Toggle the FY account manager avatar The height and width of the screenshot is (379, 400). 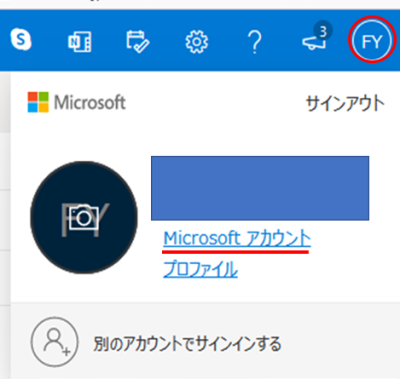[x=371, y=42]
